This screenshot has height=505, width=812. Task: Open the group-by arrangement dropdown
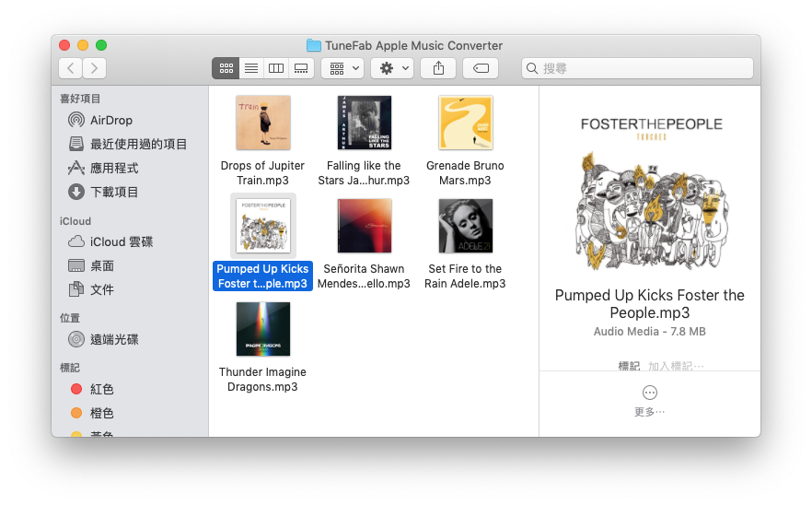[x=342, y=68]
